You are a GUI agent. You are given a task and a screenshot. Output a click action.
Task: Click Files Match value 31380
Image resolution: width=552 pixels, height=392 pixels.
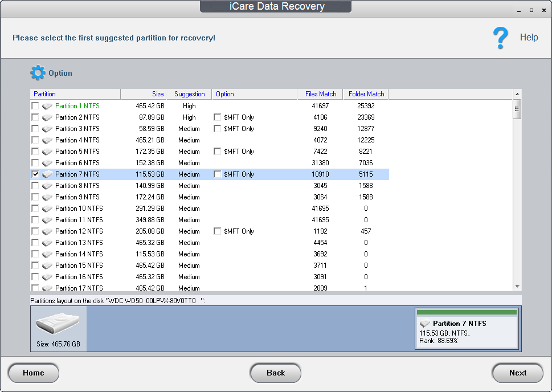click(320, 163)
